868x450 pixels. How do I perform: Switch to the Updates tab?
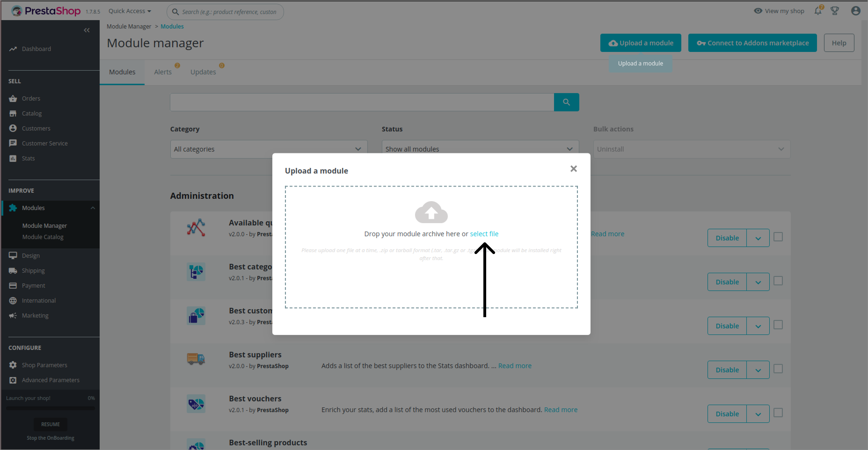203,72
